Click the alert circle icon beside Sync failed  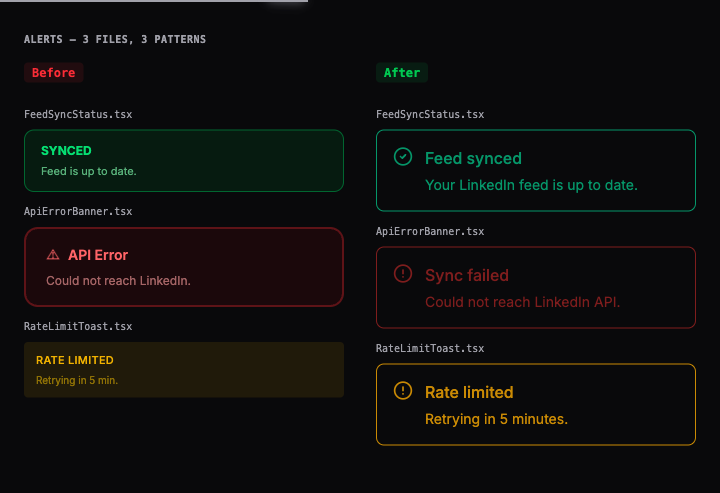[403, 274]
